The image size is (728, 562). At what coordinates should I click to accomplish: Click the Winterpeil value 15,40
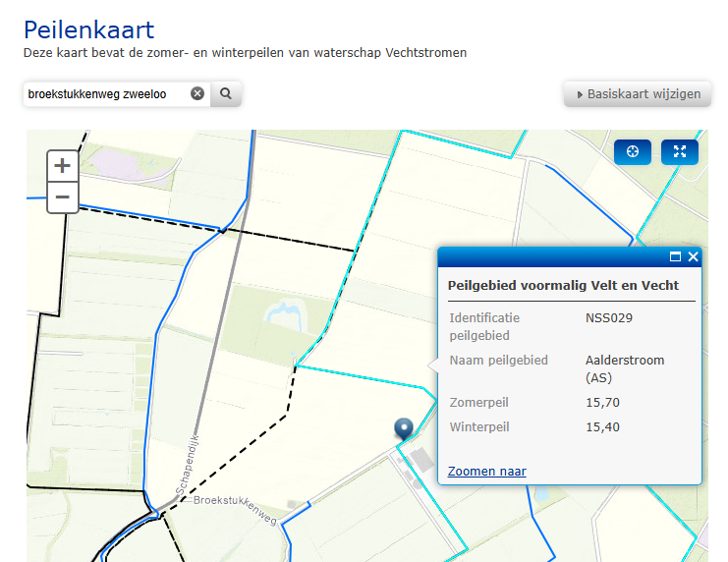coord(602,426)
